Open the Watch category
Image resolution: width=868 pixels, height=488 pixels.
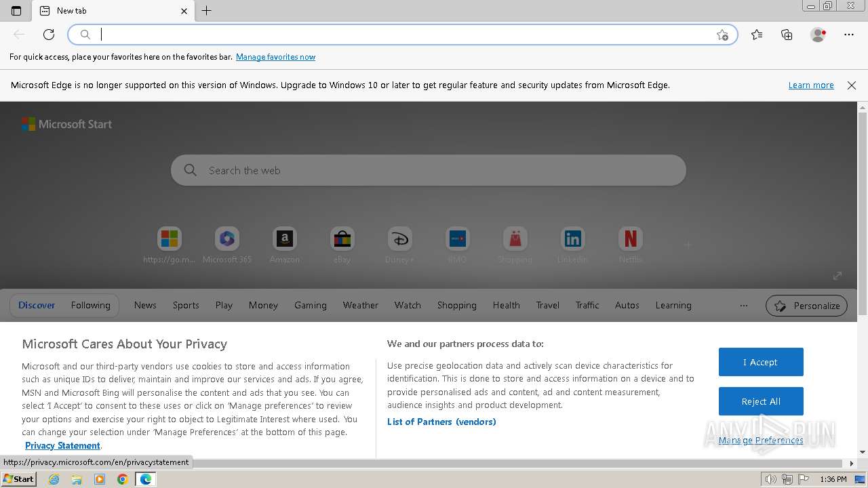click(x=408, y=305)
